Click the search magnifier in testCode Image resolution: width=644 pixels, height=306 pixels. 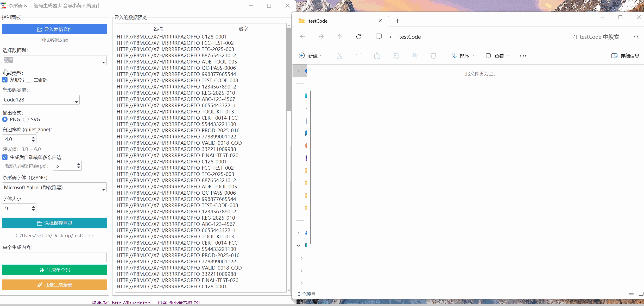tap(636, 37)
